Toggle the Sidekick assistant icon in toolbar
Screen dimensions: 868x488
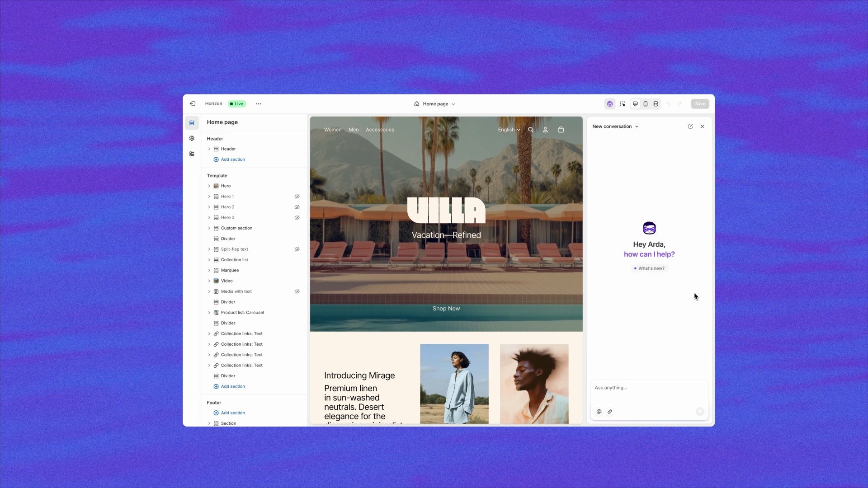pyautogui.click(x=610, y=104)
